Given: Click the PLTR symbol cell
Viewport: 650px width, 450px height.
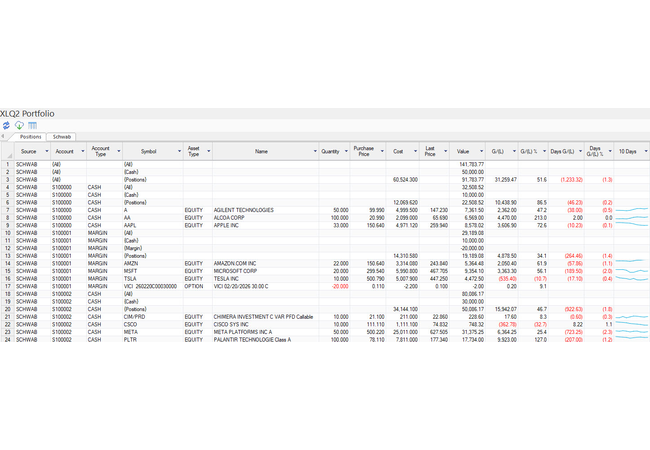Looking at the screenshot, I should coord(153,339).
